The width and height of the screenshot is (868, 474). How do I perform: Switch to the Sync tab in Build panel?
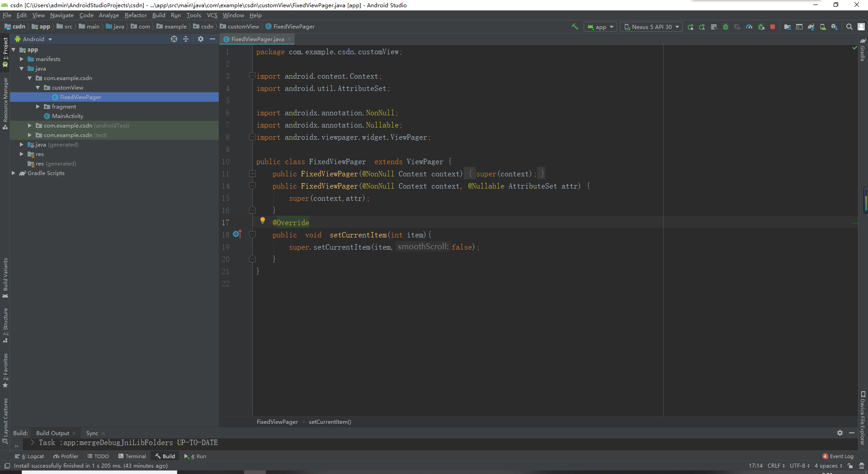(x=92, y=433)
